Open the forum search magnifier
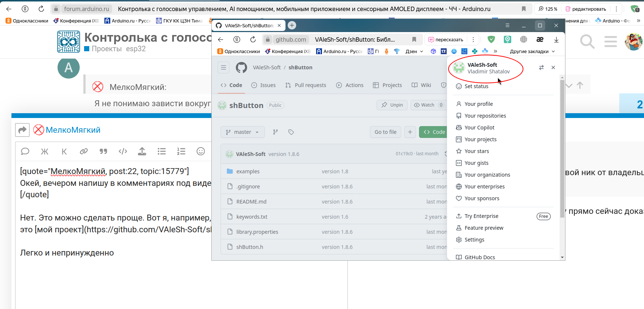The width and height of the screenshot is (644, 309). (x=587, y=41)
